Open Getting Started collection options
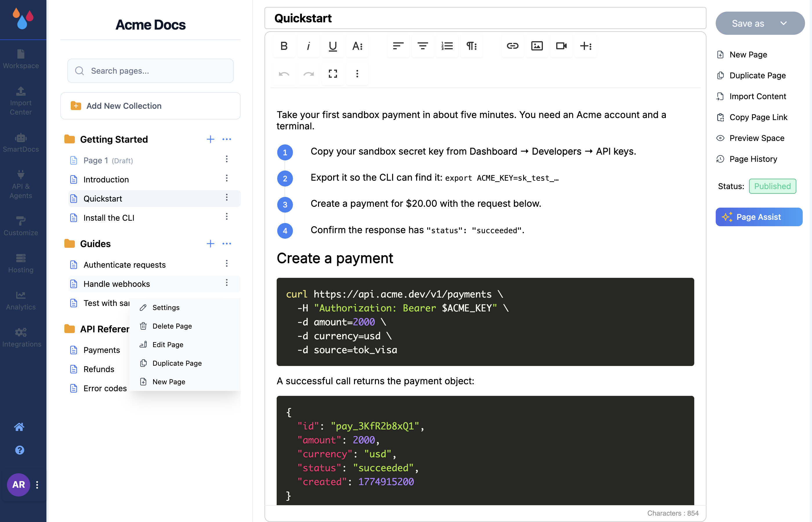 click(227, 139)
